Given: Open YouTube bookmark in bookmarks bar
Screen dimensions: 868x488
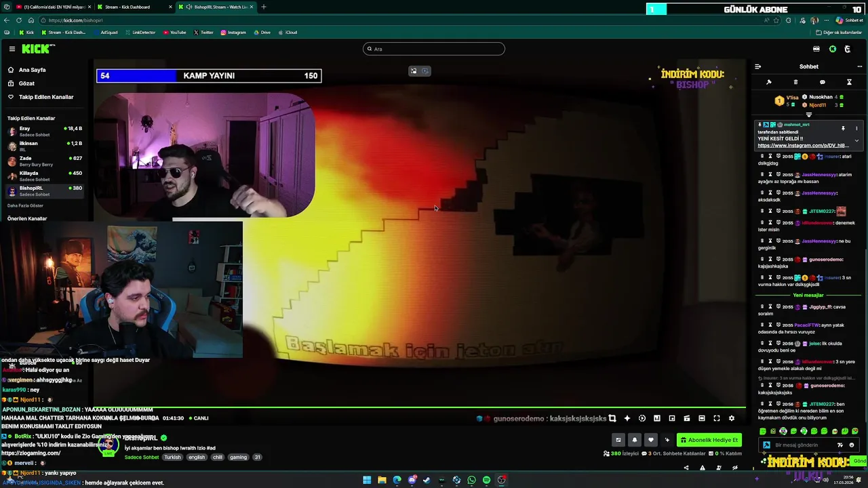Looking at the screenshot, I should pos(174,33).
